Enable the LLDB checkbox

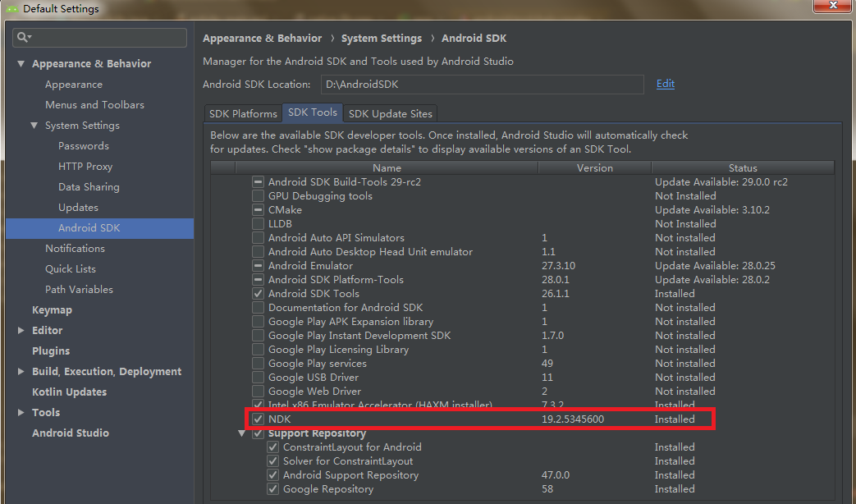point(259,224)
